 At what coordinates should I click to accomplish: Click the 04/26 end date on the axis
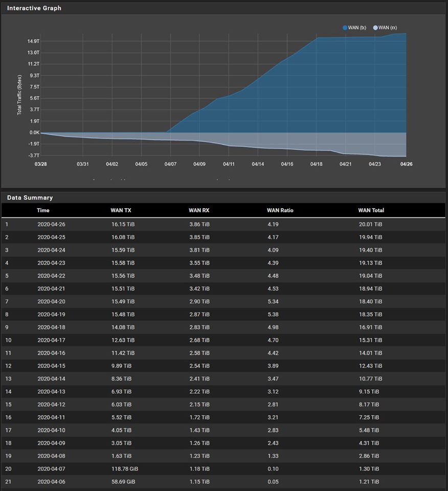[406, 164]
